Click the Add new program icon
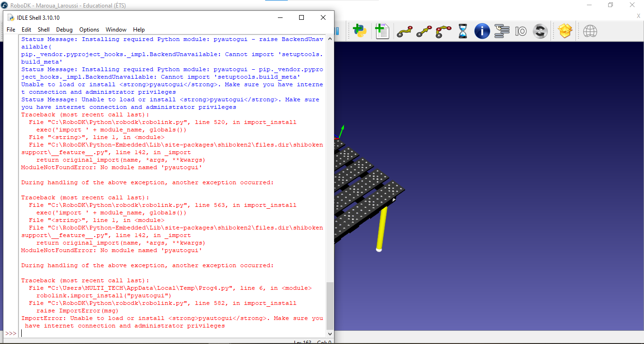This screenshot has width=644, height=344. click(x=382, y=31)
